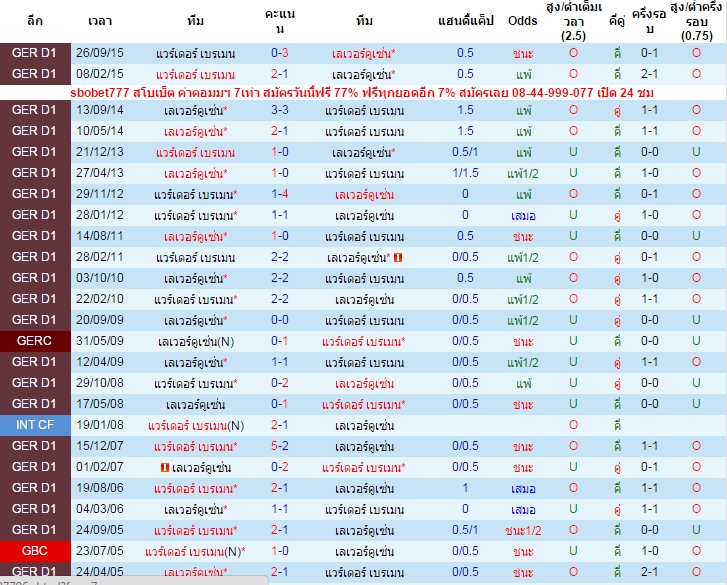The width and height of the screenshot is (727, 585).
Task: Click red card icon beside เลเวอร์คูเซ่น 28/02/11
Action: point(397,257)
